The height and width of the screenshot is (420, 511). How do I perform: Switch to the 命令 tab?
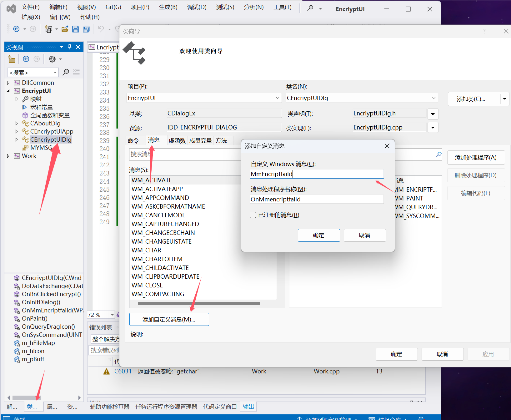tap(133, 141)
